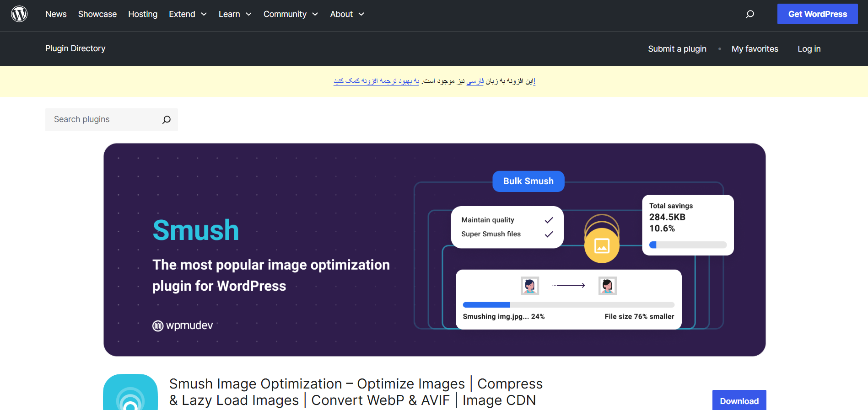The width and height of the screenshot is (868, 410).
Task: Expand the Learn dropdown menu
Action: (235, 14)
